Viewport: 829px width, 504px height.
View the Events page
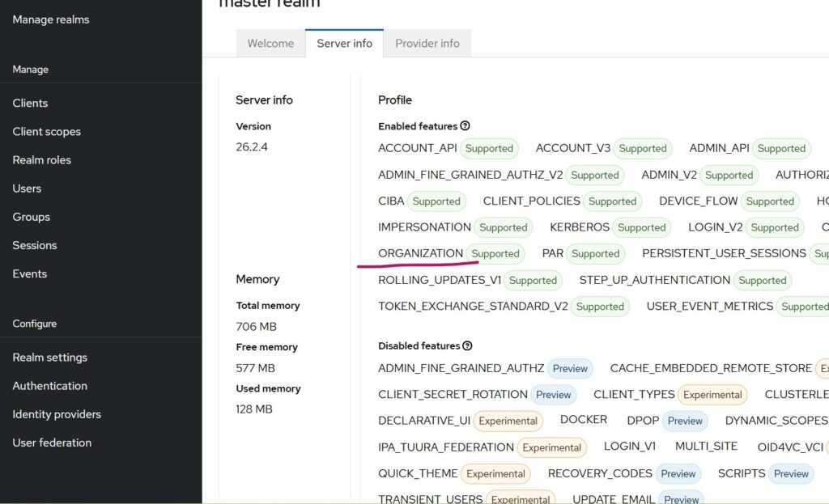tap(29, 273)
